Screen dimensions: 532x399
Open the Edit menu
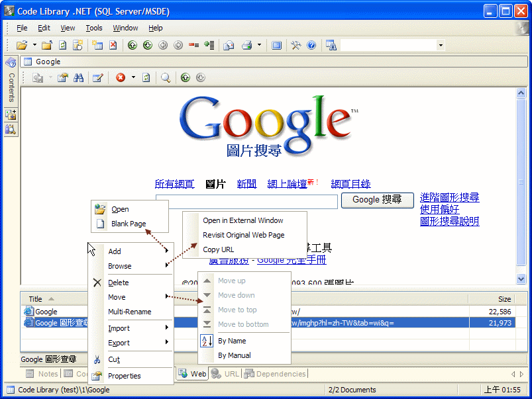pyautogui.click(x=44, y=28)
